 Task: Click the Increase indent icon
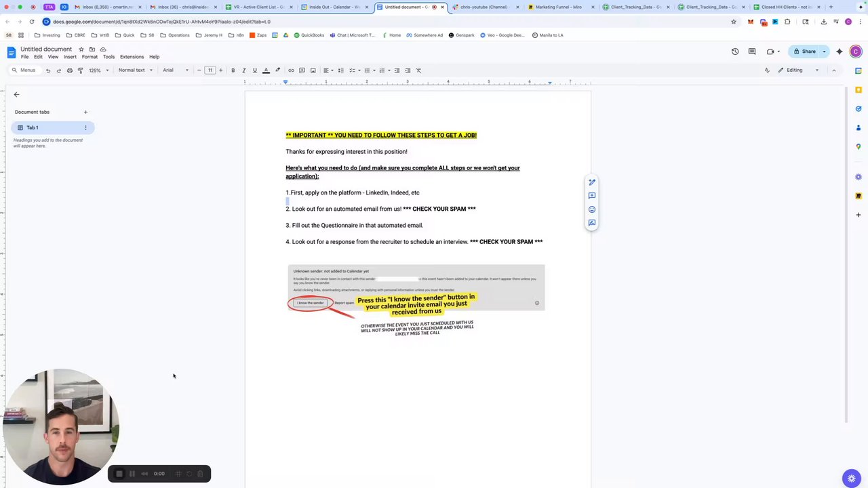(x=408, y=70)
